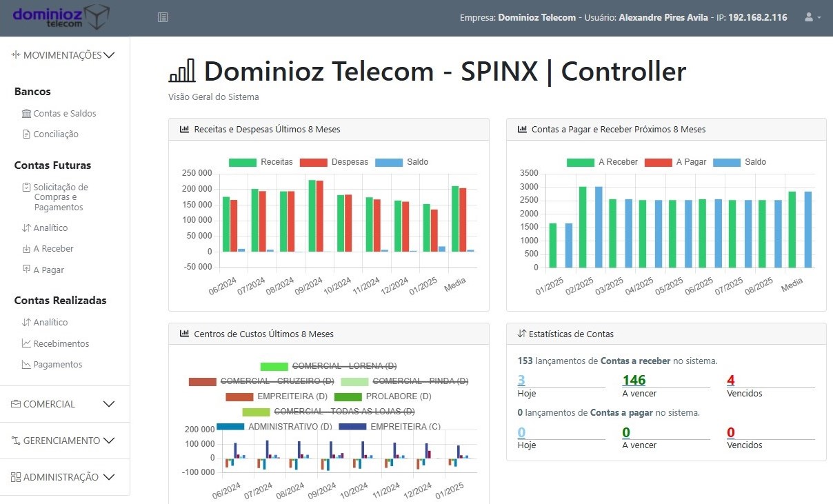Screen dimensions: 833x504
Task: Show COMERCIAL - PINDA (D) series
Action: coord(405,381)
